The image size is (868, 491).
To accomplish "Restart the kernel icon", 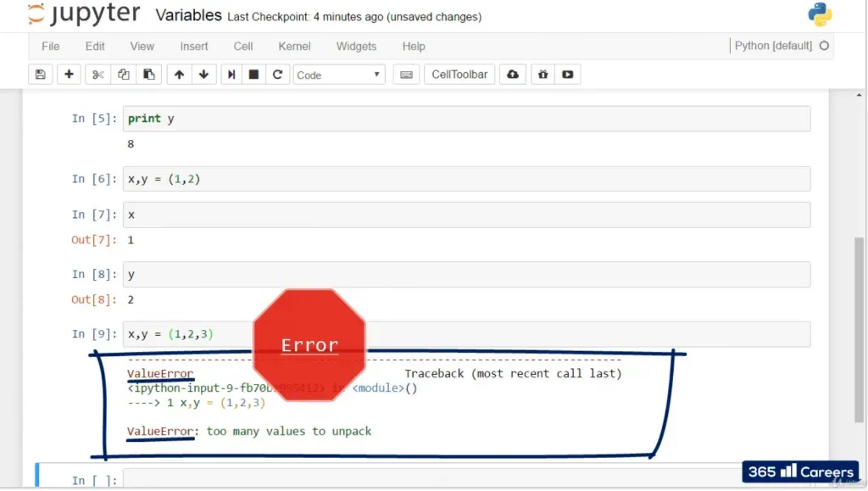I will point(276,75).
